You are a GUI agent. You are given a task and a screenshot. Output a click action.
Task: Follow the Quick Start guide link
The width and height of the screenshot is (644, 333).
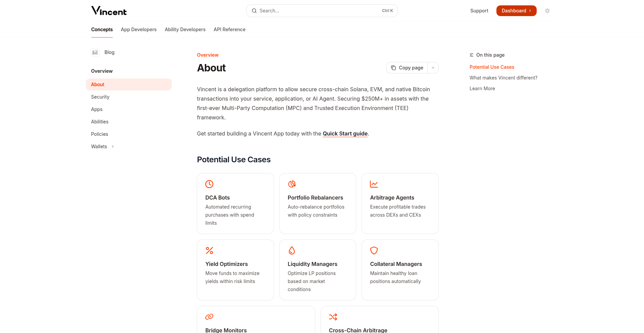pos(345,133)
